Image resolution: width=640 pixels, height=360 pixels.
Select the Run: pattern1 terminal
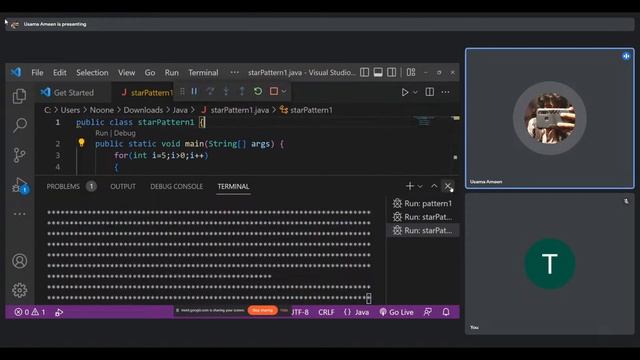[x=422, y=203]
